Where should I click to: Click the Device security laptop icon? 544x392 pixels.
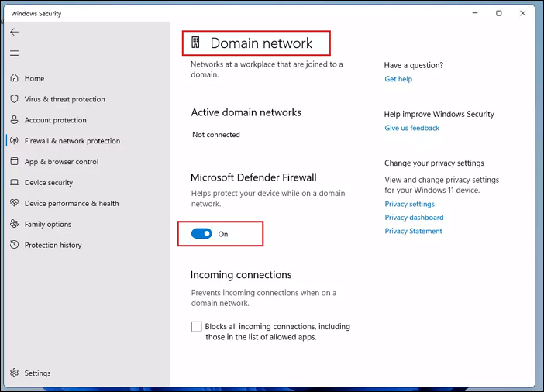point(14,182)
